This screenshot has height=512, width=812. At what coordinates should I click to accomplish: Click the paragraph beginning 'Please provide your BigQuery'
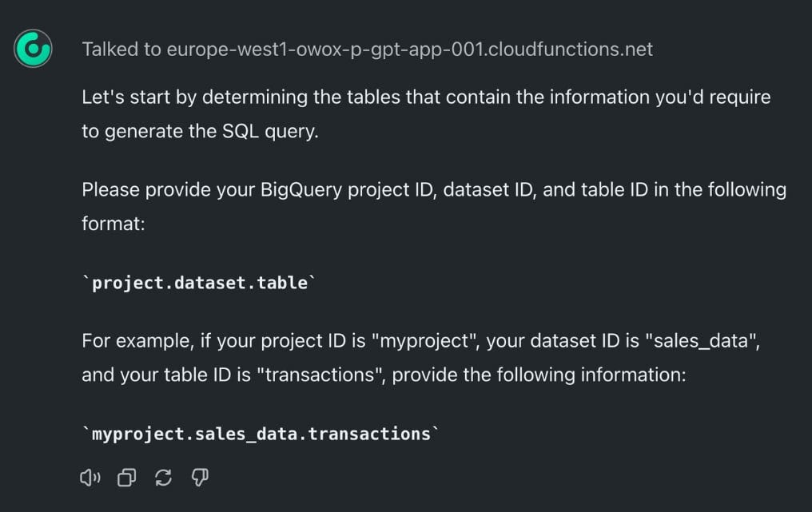[x=434, y=207]
